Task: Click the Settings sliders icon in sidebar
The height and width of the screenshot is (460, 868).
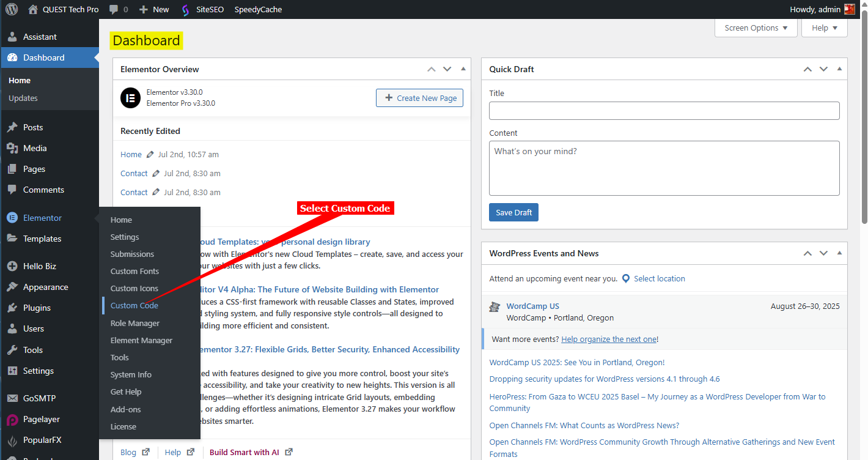Action: click(12, 371)
